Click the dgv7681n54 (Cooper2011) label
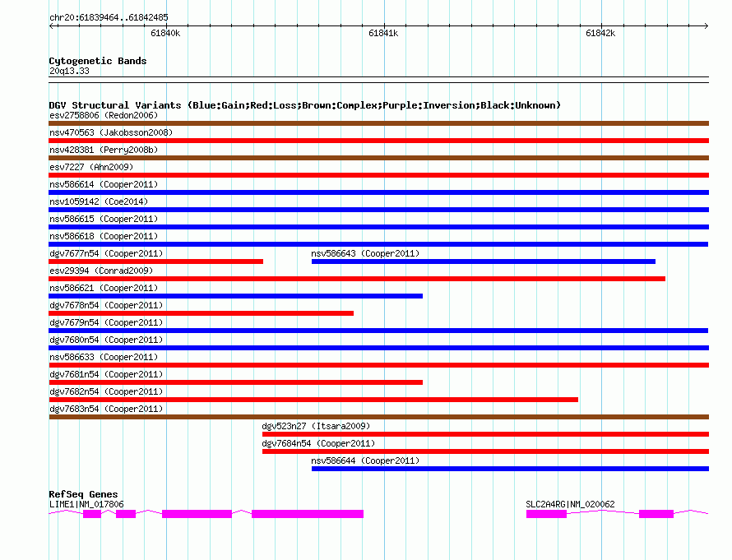The height and width of the screenshot is (560, 732). click(x=106, y=374)
